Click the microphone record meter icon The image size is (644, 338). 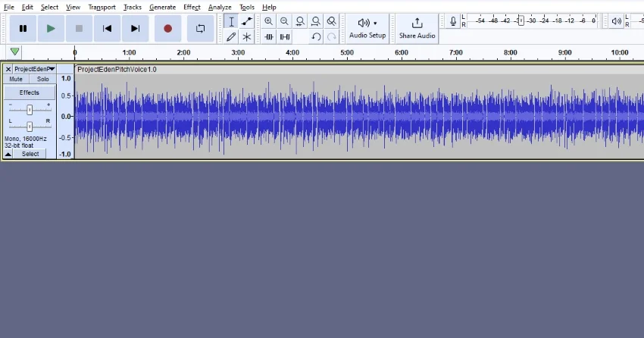tap(453, 21)
